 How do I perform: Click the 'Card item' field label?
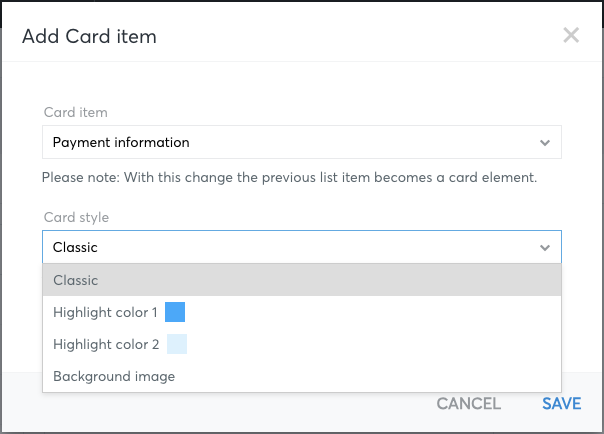76,112
